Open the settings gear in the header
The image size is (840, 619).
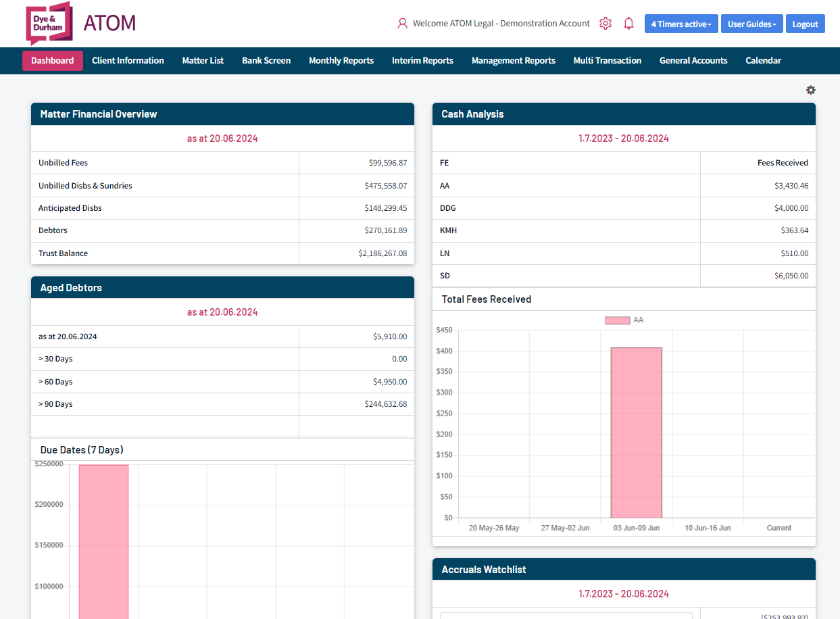(x=606, y=23)
